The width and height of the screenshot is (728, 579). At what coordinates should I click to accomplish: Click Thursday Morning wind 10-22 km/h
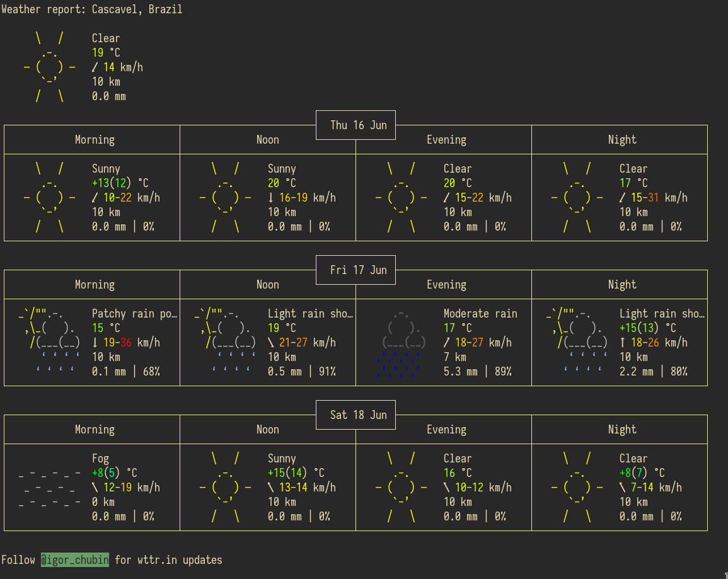[126, 198]
